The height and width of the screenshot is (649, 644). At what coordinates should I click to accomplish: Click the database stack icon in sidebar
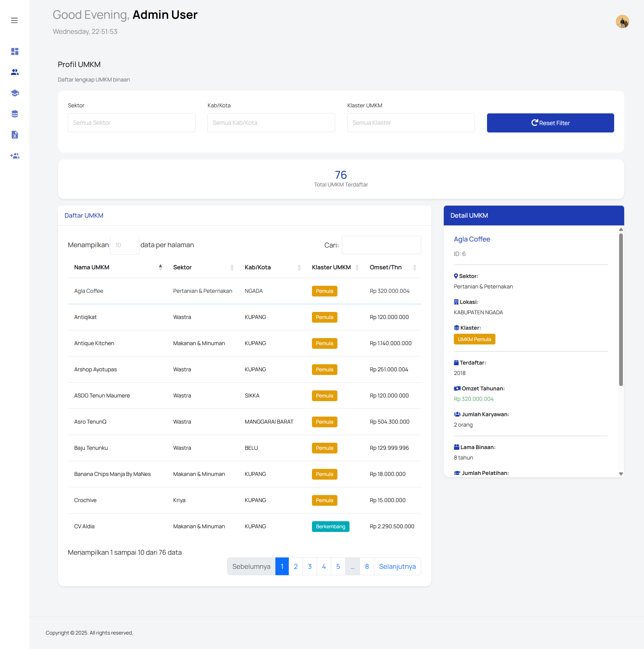(14, 114)
